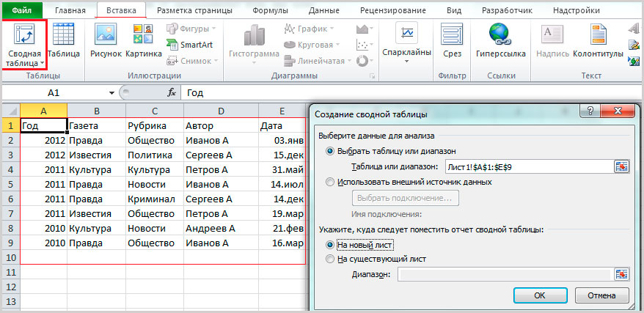Insert a Рисунок (picture)
Image resolution: width=644 pixels, height=313 pixels.
click(x=106, y=34)
